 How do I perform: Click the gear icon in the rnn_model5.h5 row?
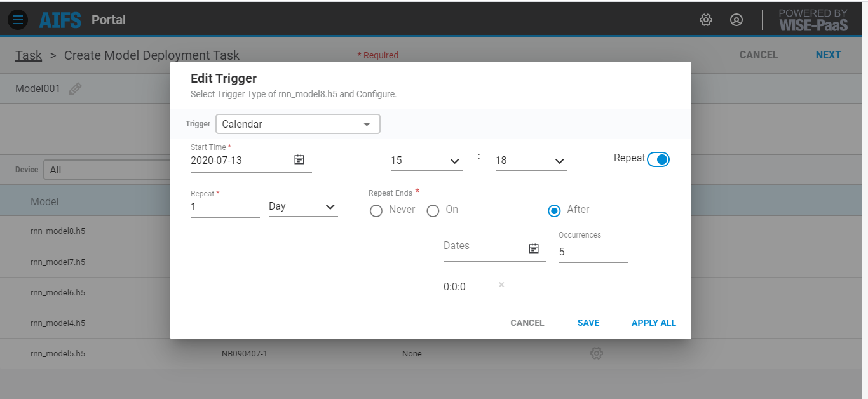[596, 353]
